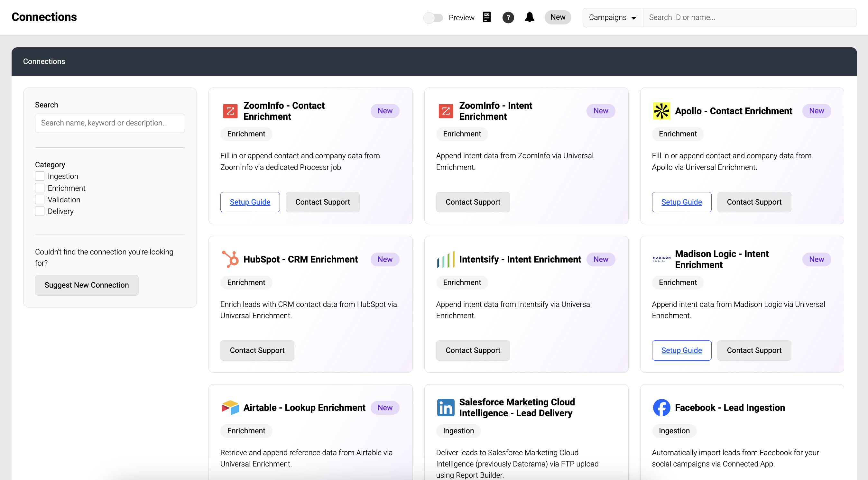
Task: Click Enrichment tag on HubSpot card
Action: click(x=246, y=282)
